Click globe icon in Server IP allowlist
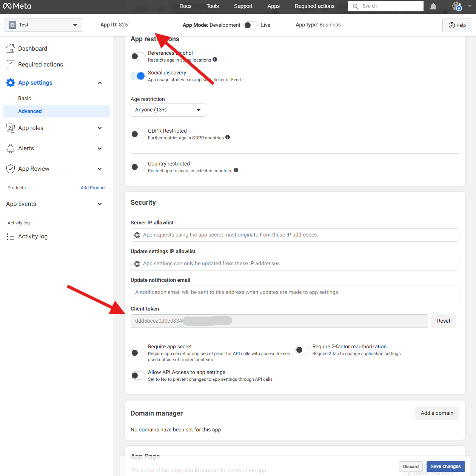The image size is (476, 476). click(x=137, y=235)
